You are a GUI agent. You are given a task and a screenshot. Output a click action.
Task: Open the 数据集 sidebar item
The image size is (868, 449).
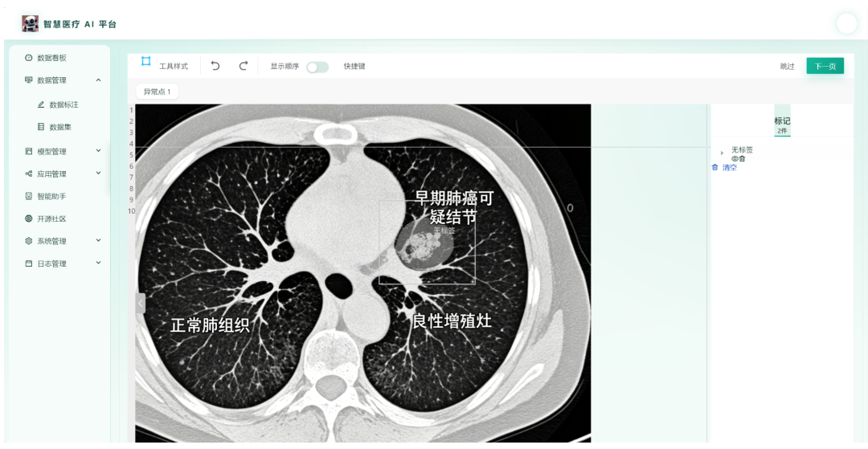(x=59, y=127)
